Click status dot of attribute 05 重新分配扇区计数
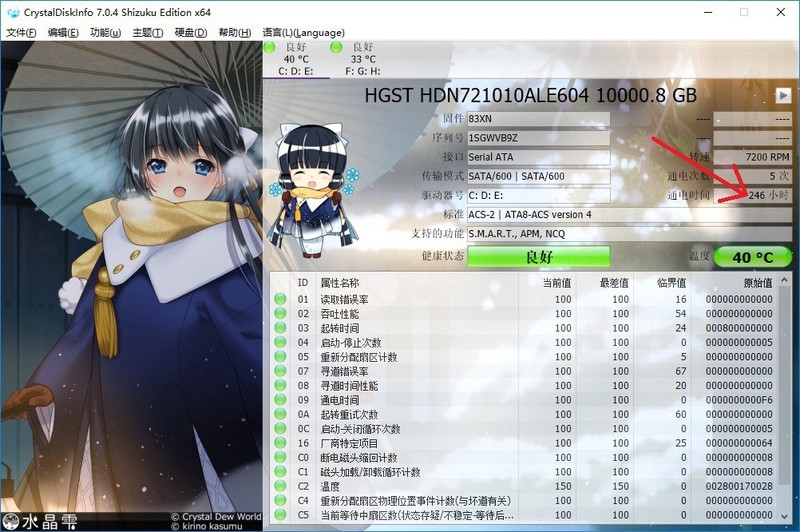 tap(280, 357)
